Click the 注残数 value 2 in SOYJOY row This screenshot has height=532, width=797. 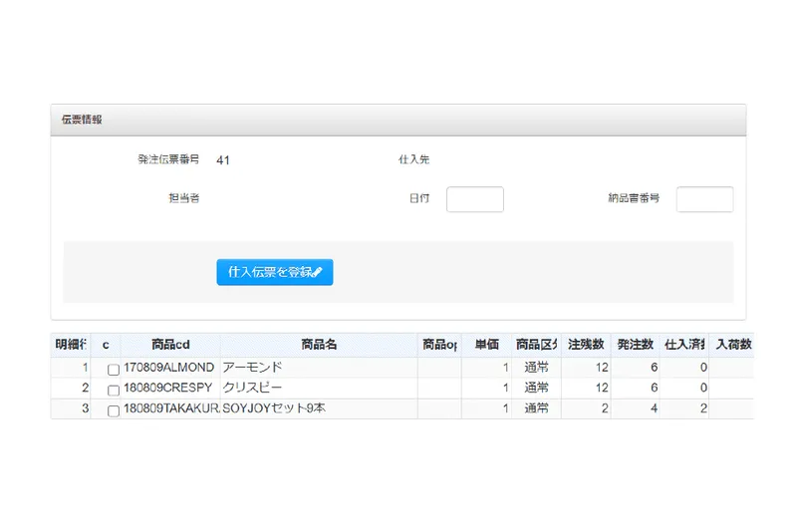(x=586, y=408)
